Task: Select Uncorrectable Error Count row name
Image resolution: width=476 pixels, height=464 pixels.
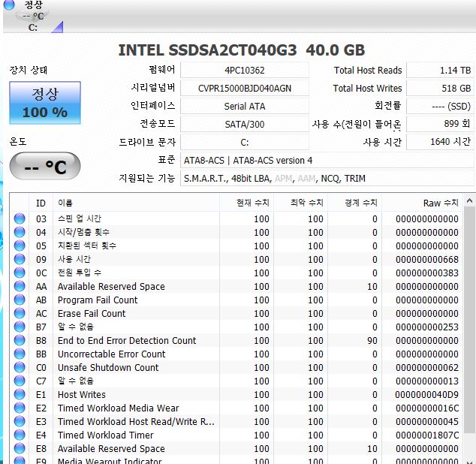Action: tap(111, 354)
